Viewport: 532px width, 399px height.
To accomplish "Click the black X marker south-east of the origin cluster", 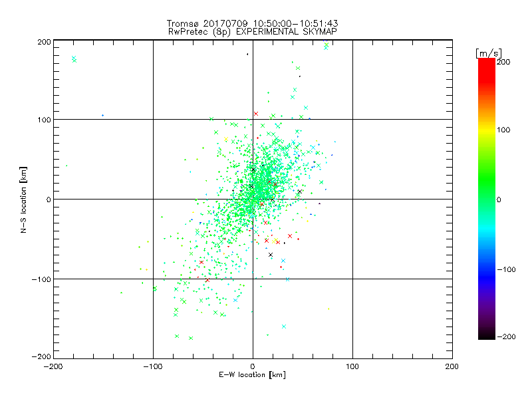I will pyautogui.click(x=271, y=255).
